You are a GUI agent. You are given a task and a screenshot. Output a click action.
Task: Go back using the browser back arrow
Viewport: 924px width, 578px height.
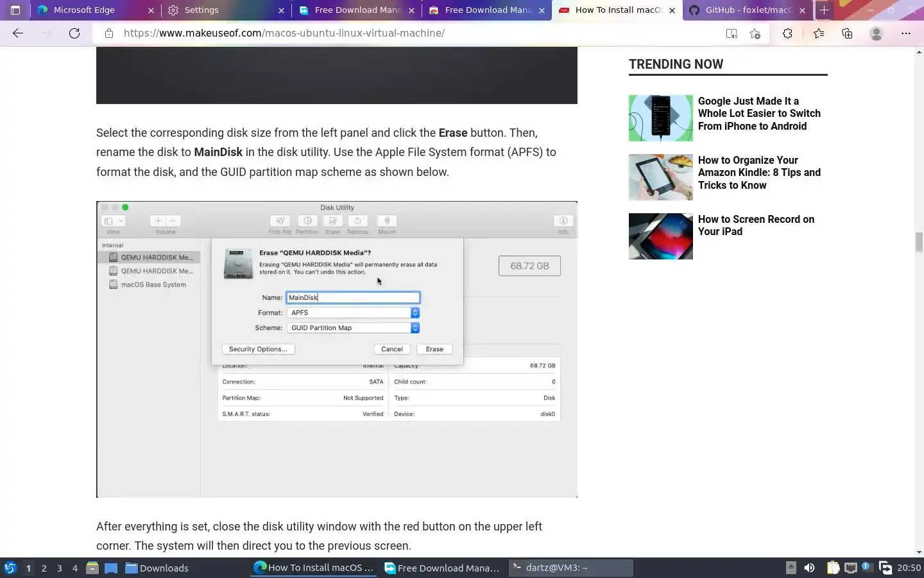pos(18,33)
